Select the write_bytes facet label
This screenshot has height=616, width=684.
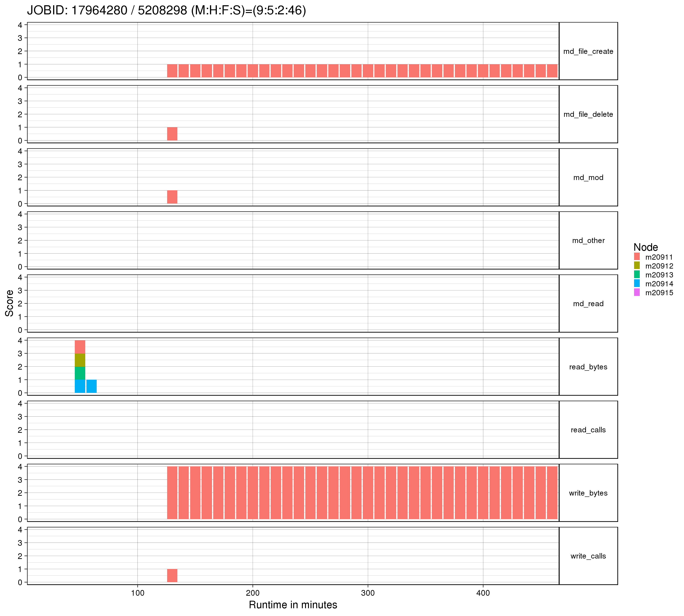[x=588, y=493]
